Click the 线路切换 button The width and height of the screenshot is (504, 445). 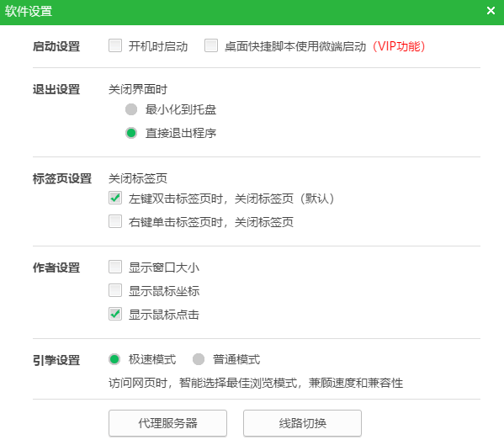302,423
